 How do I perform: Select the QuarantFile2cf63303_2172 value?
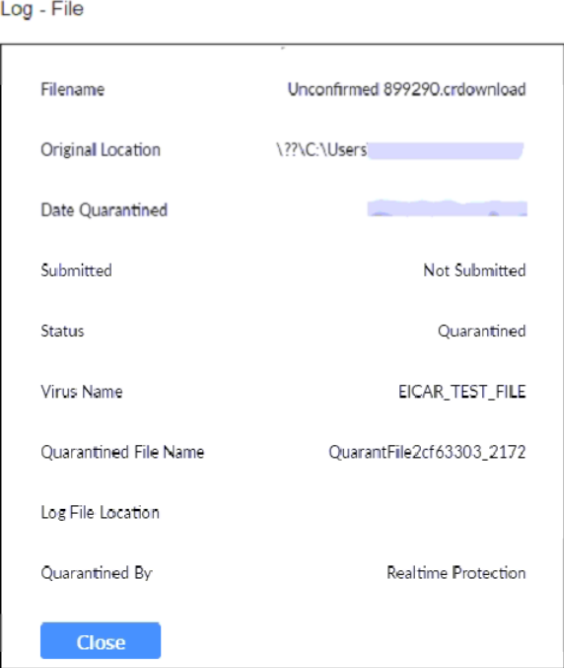click(427, 452)
